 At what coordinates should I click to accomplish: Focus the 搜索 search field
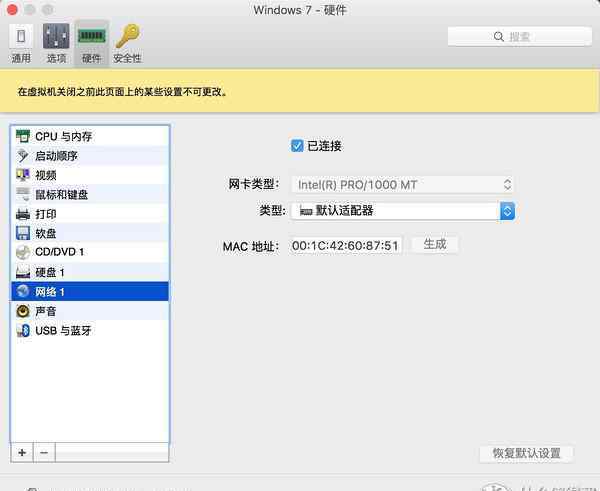(x=520, y=37)
